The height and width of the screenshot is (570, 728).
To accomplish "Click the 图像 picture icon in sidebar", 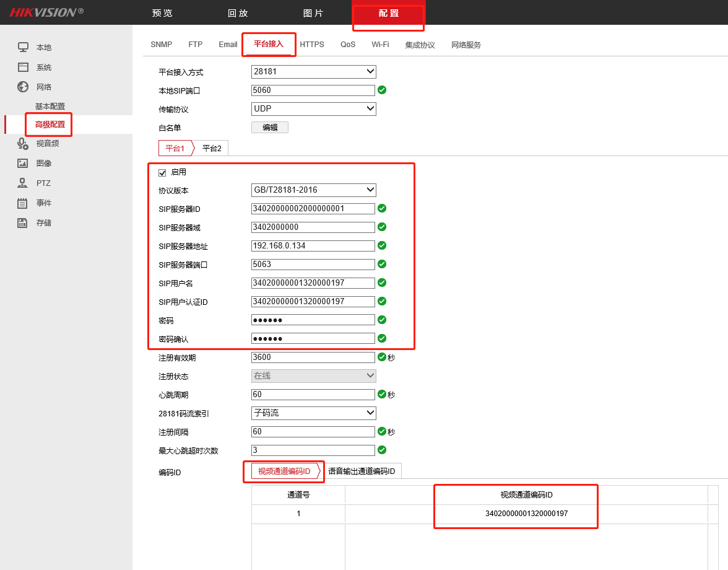I will pos(23,164).
